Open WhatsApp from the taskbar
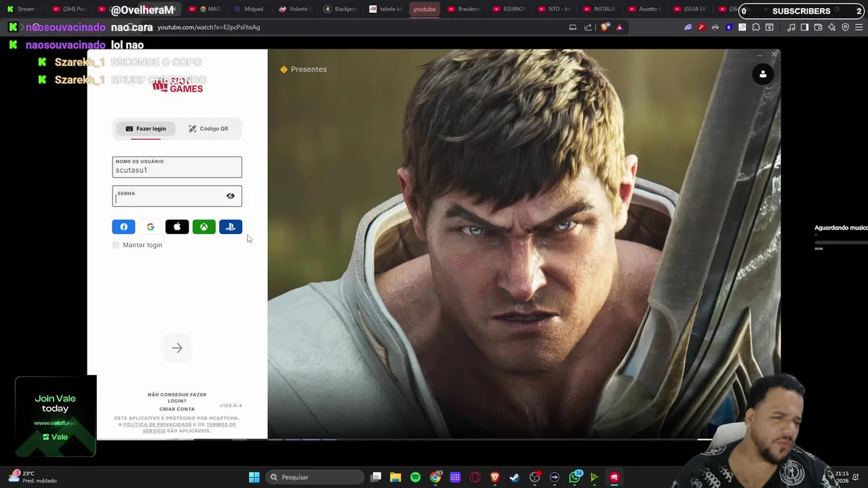Image resolution: width=868 pixels, height=488 pixels. click(574, 477)
